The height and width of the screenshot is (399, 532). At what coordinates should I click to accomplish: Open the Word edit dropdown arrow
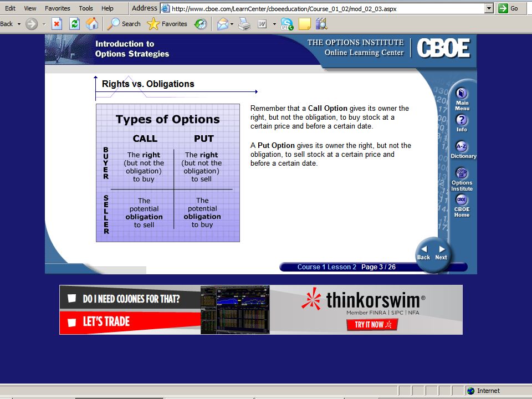coord(274,24)
